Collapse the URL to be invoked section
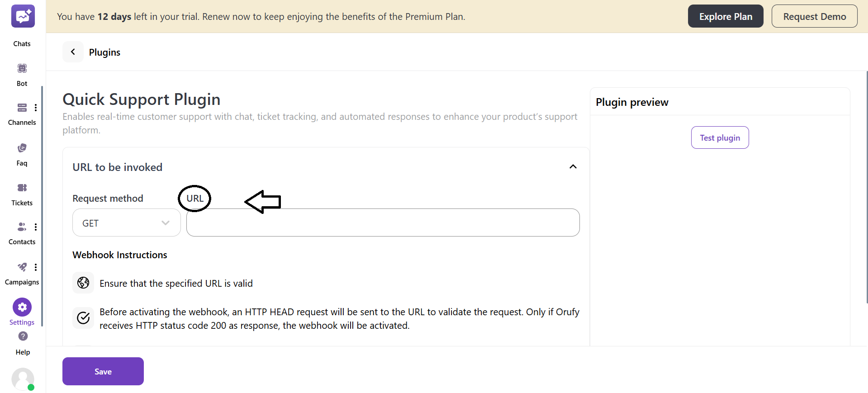 tap(573, 166)
